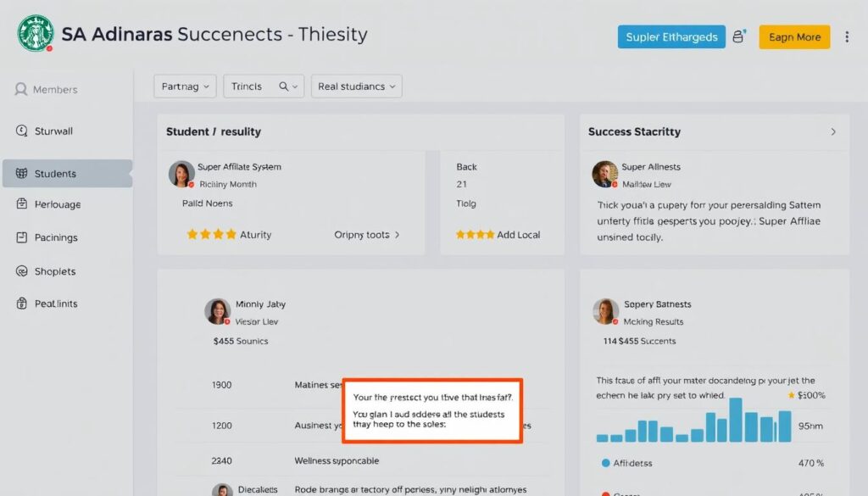
Task: Click the Back label in the middle card
Action: 466,167
